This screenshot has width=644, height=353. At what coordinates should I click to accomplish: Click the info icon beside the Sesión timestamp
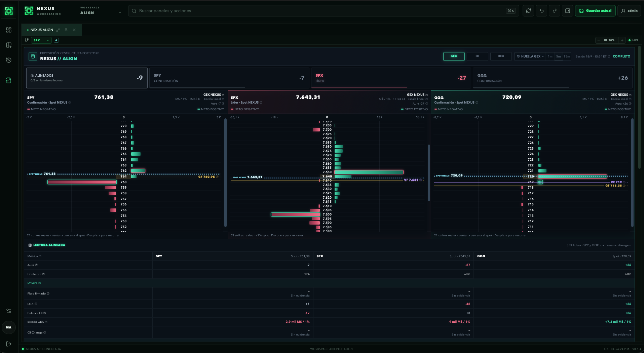[x=609, y=56]
